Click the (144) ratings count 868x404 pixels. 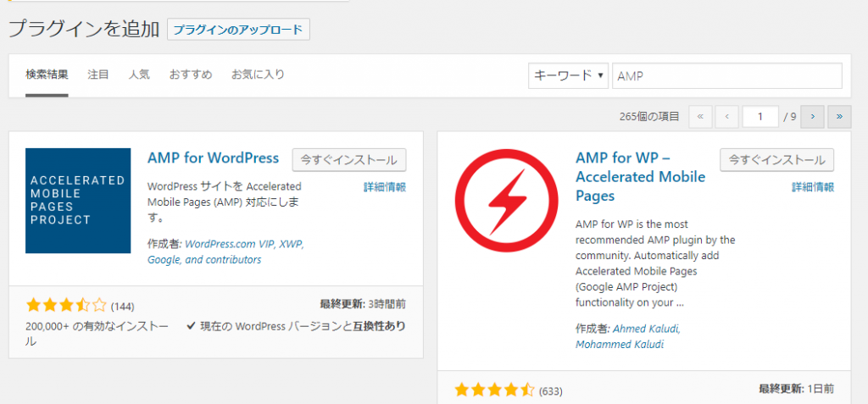pos(122,306)
